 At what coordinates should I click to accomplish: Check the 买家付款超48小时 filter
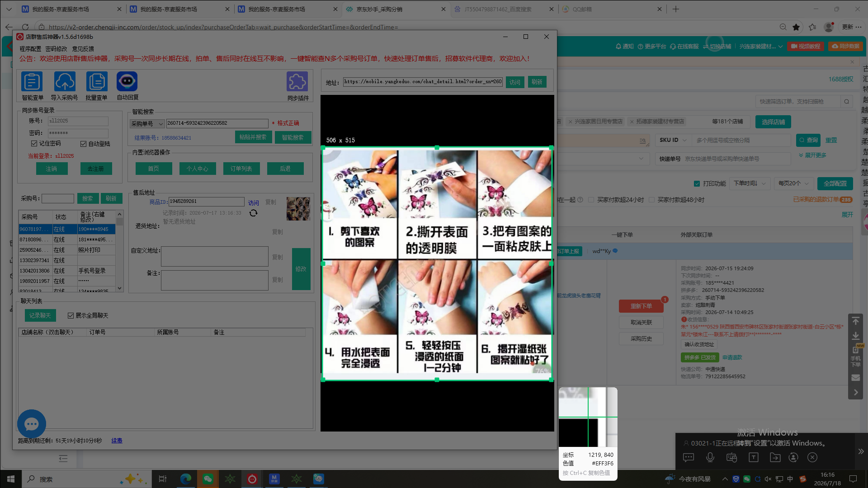pyautogui.click(x=651, y=200)
